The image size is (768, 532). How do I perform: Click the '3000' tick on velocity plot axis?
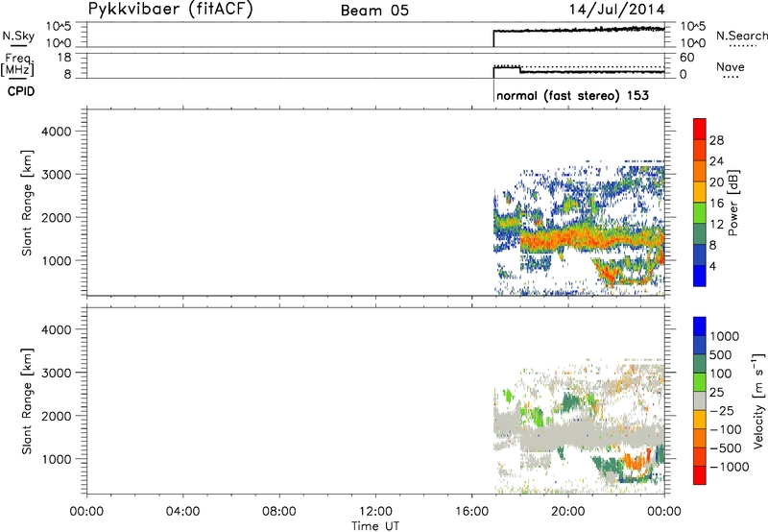[56, 373]
